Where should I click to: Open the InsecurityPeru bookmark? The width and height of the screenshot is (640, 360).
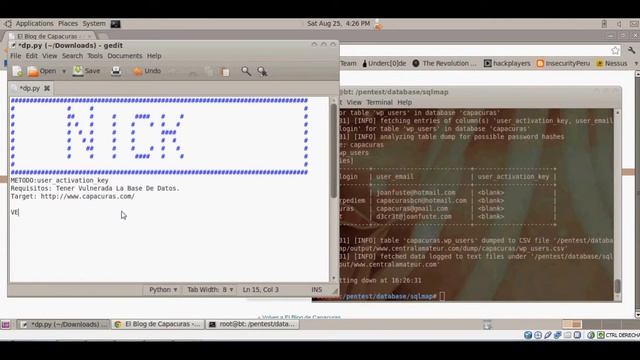click(563, 64)
